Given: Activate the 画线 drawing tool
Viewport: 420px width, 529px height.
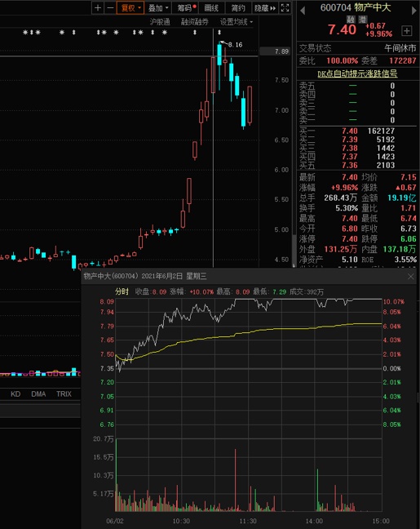Looking at the screenshot, I should [211, 8].
